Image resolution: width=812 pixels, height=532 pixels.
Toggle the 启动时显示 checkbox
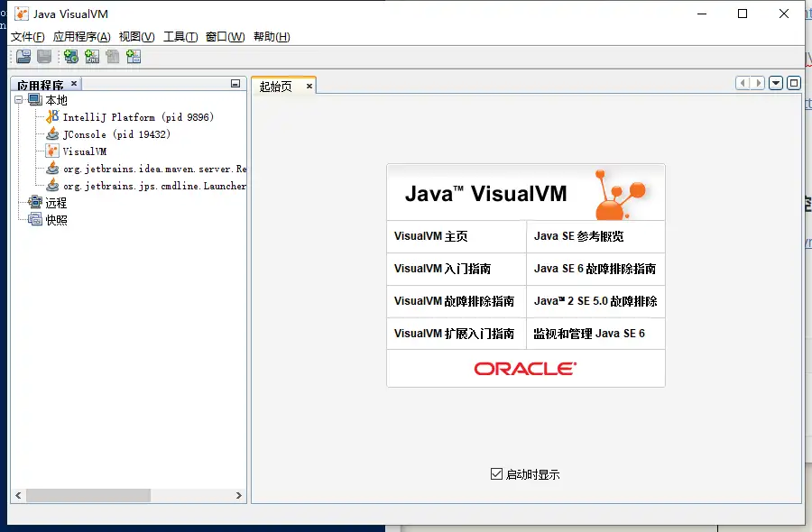pyautogui.click(x=496, y=473)
